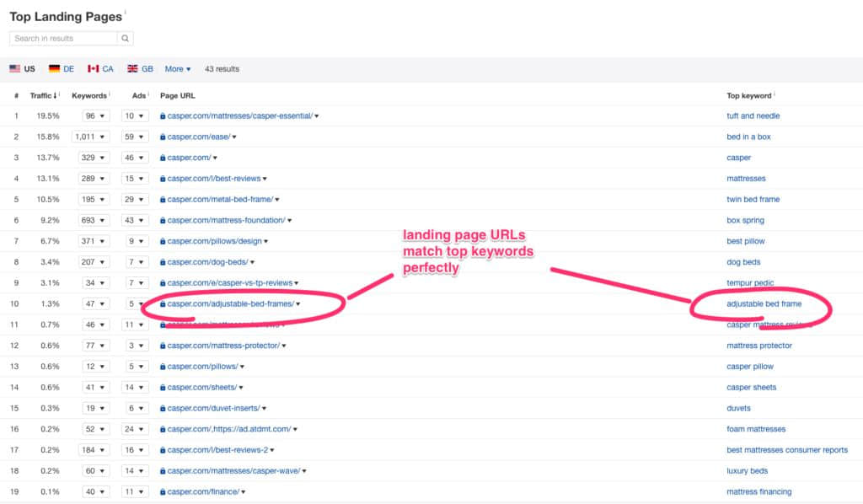The image size is (863, 504).
Task: Click the 43 results count text
Action: (222, 69)
